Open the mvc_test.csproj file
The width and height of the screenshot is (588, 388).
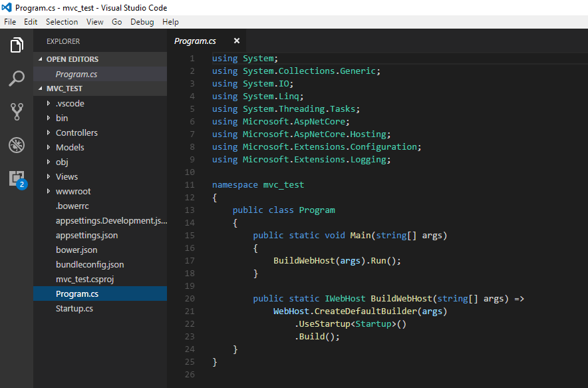click(x=100, y=279)
